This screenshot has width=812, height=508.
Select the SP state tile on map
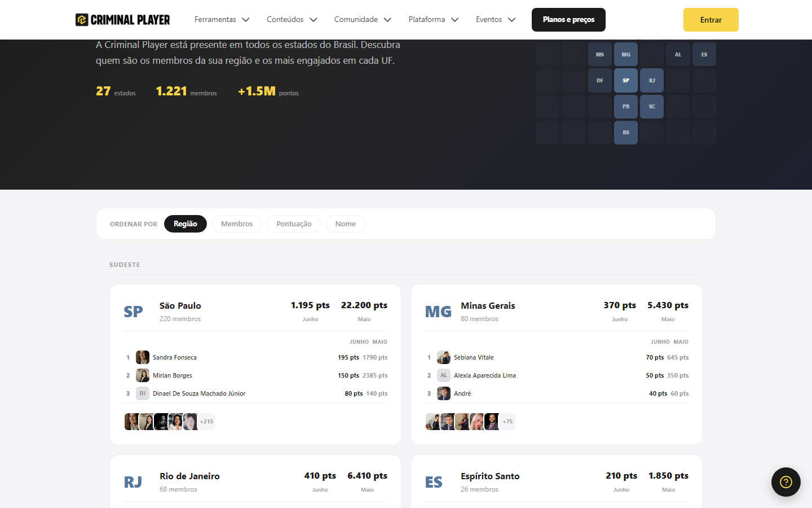(x=626, y=81)
